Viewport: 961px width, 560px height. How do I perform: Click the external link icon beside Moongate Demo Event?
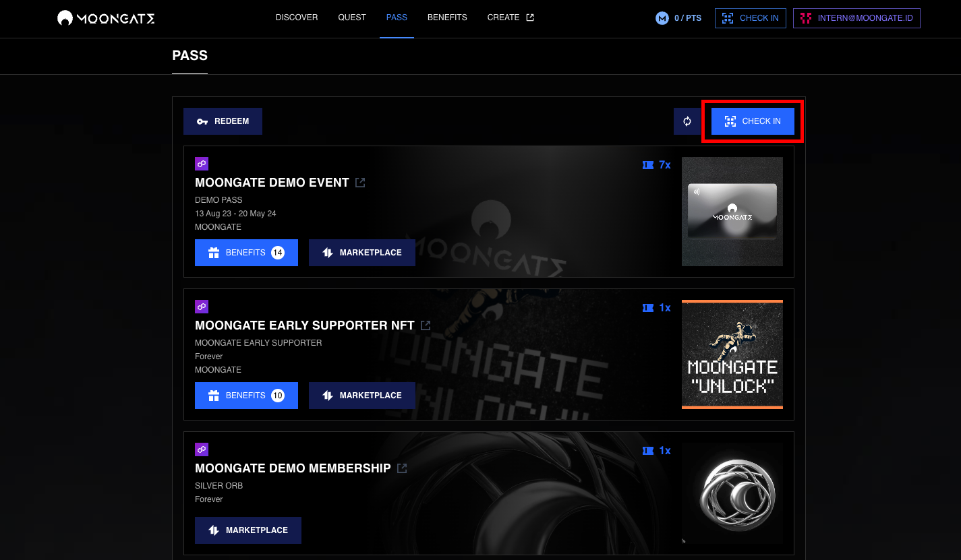(x=360, y=183)
